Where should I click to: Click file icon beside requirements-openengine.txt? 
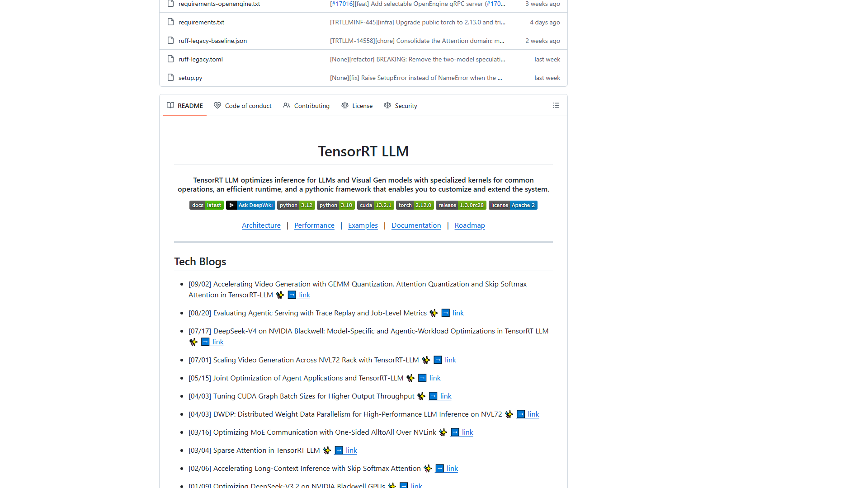[x=170, y=4]
